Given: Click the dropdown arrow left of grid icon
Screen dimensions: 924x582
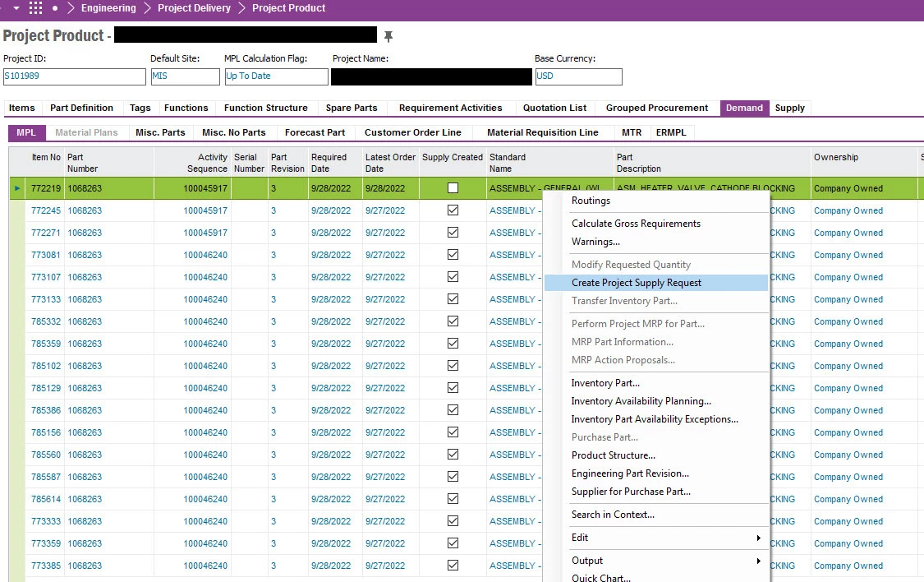Looking at the screenshot, I should [15, 8].
